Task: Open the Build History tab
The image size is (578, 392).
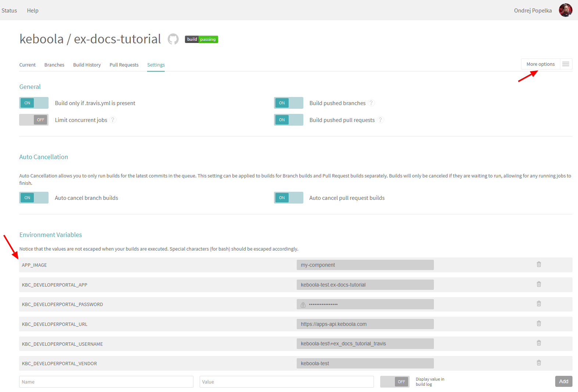Action: point(87,65)
